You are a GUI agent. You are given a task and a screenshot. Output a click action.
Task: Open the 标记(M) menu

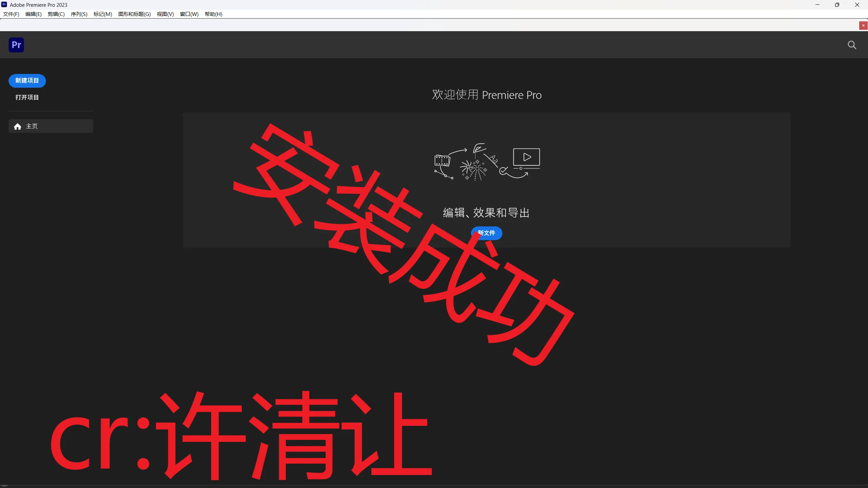pos(103,14)
